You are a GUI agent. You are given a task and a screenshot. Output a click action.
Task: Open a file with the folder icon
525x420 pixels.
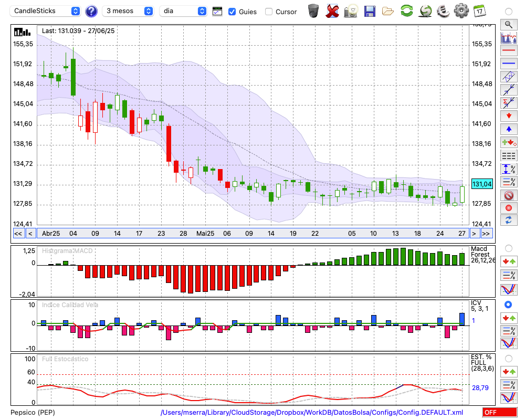point(388,11)
